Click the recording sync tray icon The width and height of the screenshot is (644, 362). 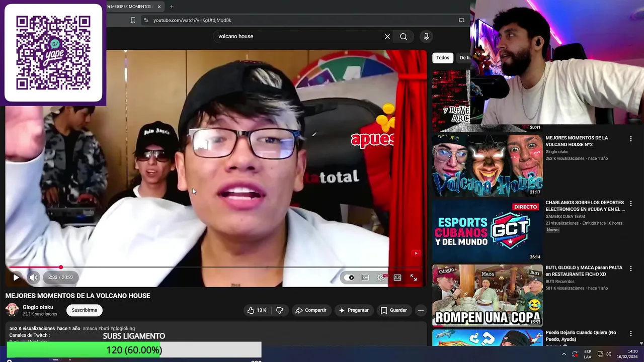coord(575,354)
